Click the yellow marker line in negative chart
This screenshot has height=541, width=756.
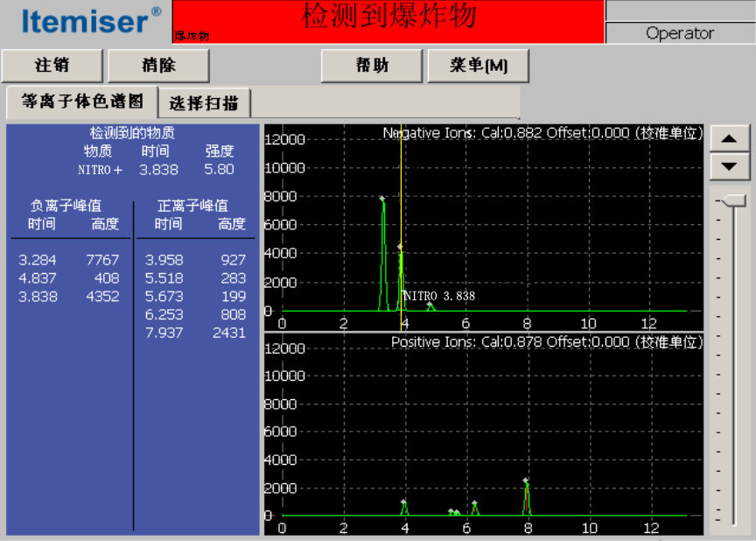tap(401, 227)
